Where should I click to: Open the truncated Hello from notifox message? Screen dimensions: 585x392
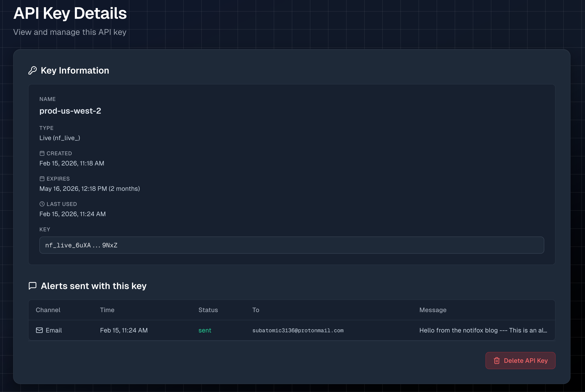pos(483,330)
